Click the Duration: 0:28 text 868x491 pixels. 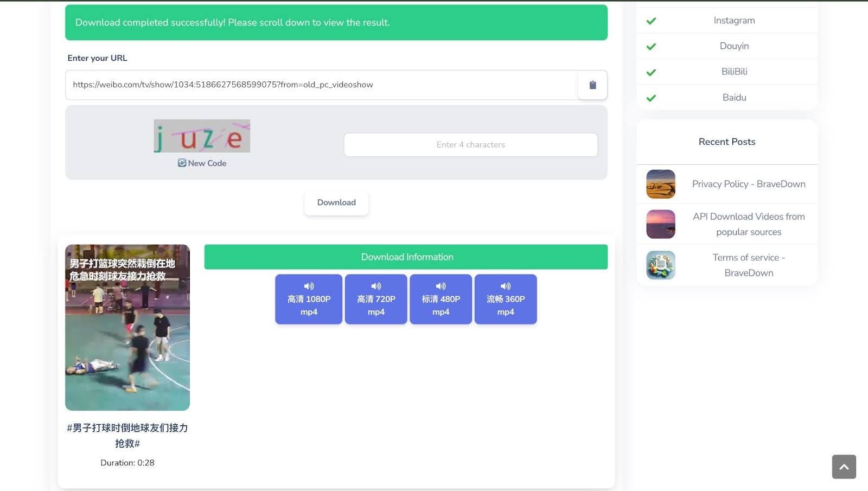(127, 463)
